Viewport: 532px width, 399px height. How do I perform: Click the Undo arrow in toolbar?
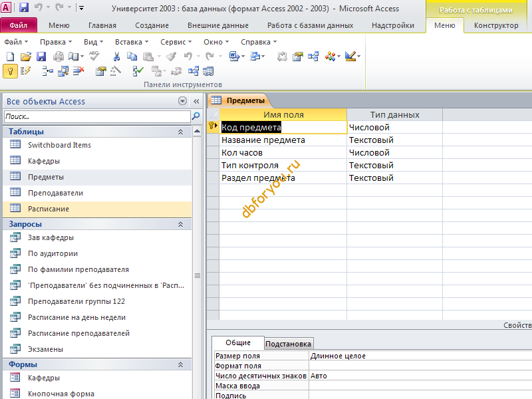coord(188,57)
